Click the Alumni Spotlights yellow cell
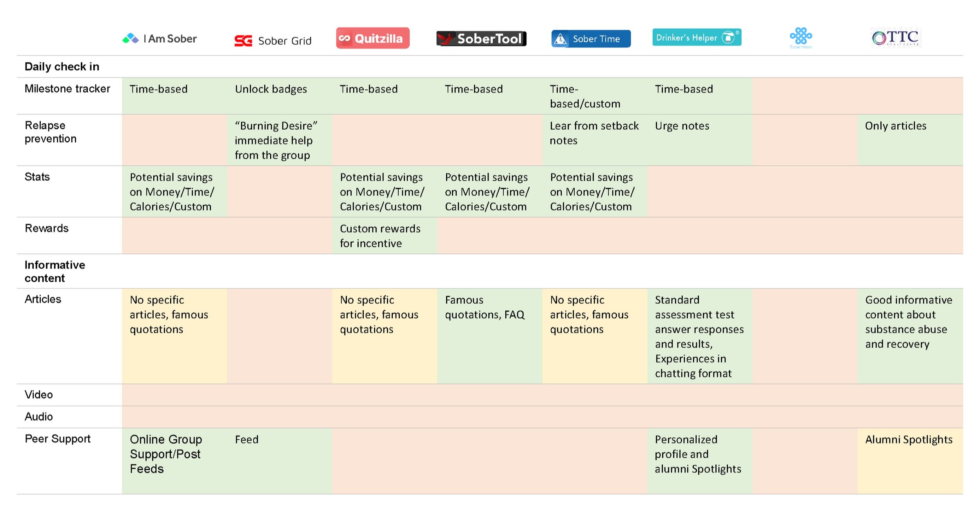Screen dimensions: 980x522 coord(910,461)
